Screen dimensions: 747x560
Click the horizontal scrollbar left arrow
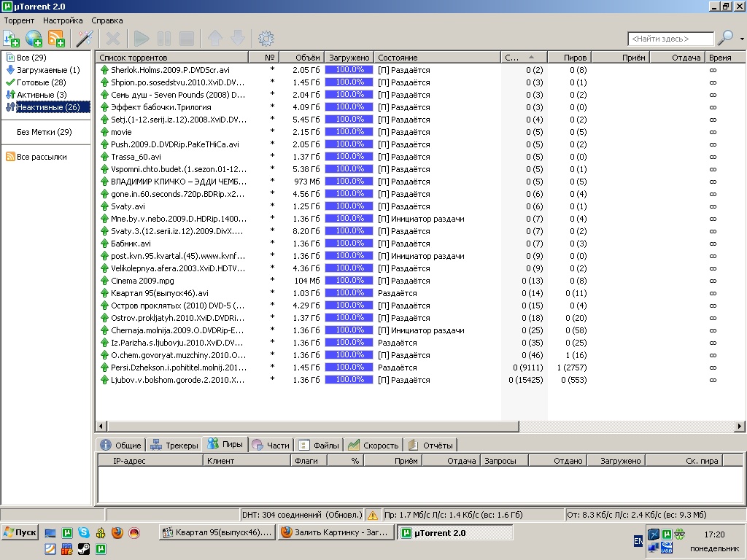click(101, 426)
